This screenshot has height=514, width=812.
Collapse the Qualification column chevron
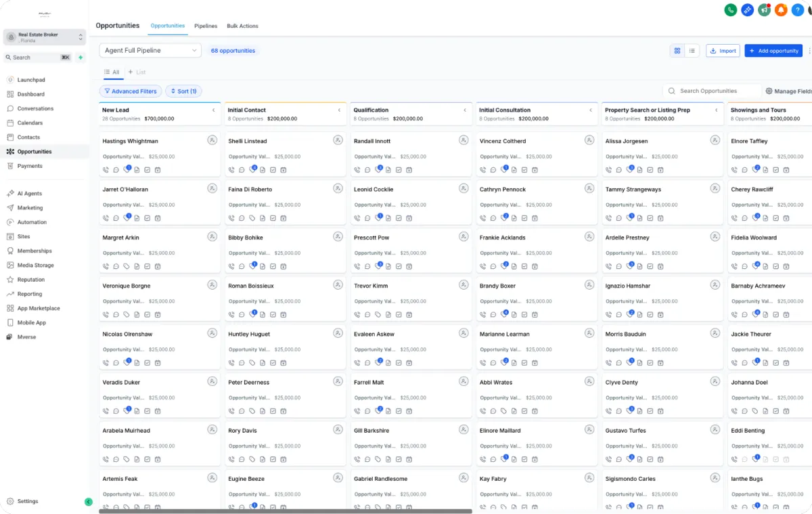click(x=465, y=110)
